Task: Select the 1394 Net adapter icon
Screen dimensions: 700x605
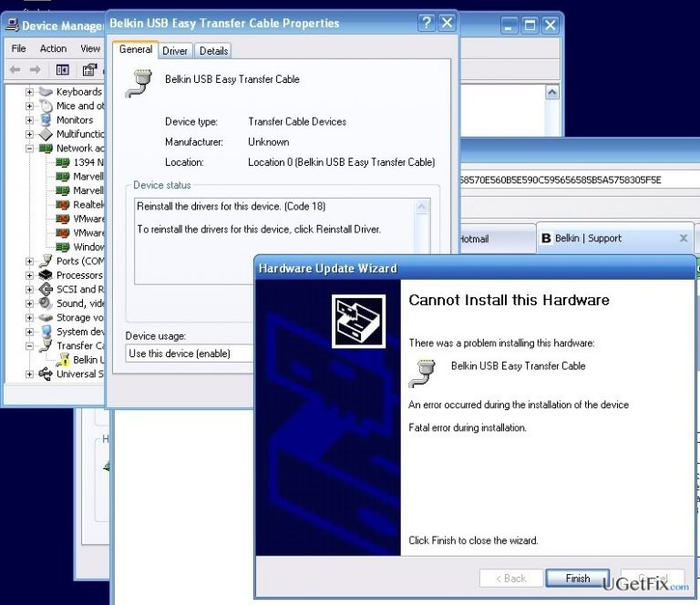Action: pyautogui.click(x=63, y=162)
